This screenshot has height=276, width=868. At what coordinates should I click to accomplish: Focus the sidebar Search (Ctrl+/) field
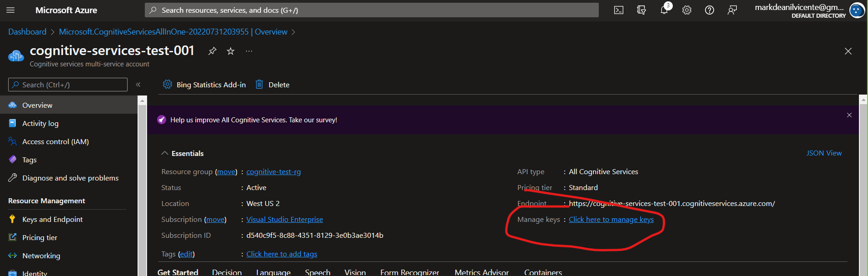(68, 85)
